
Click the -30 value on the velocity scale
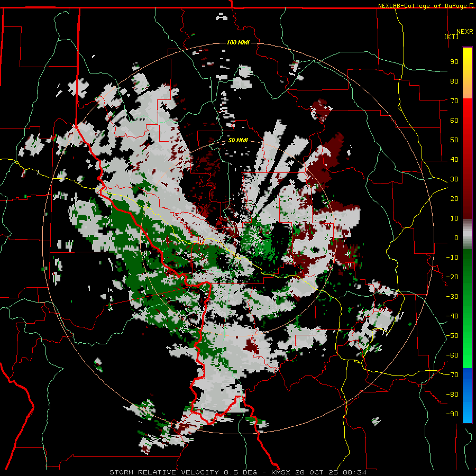pyautogui.click(x=452, y=297)
